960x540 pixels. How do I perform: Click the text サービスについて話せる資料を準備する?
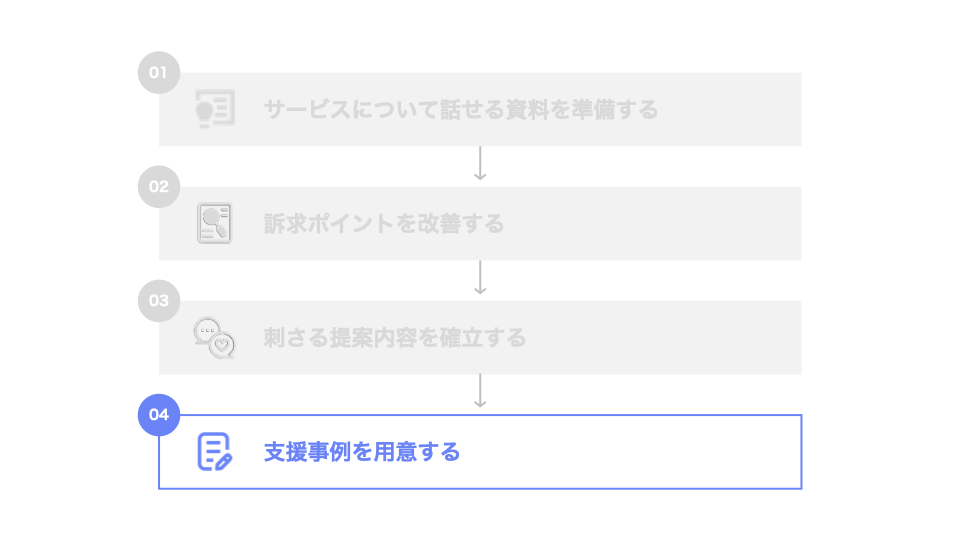461,110
